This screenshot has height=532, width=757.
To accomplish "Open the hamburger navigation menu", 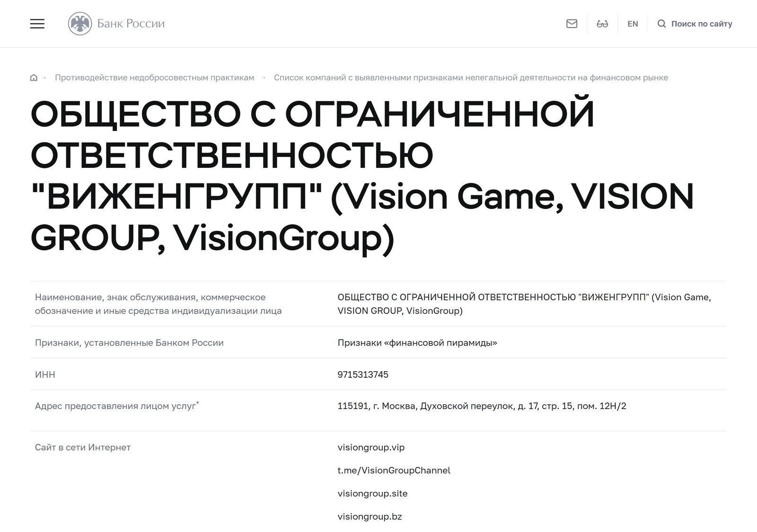I will (x=37, y=24).
